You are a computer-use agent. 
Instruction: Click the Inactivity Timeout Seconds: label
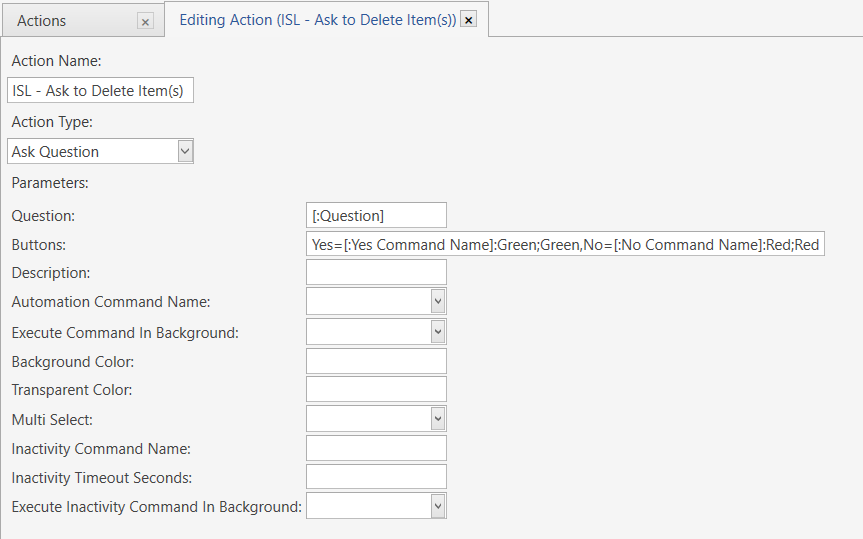pos(102,478)
